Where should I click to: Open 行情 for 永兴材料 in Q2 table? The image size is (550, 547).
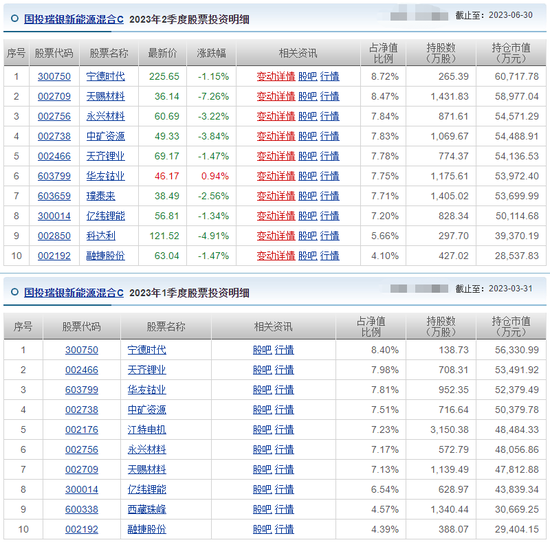pyautogui.click(x=330, y=116)
